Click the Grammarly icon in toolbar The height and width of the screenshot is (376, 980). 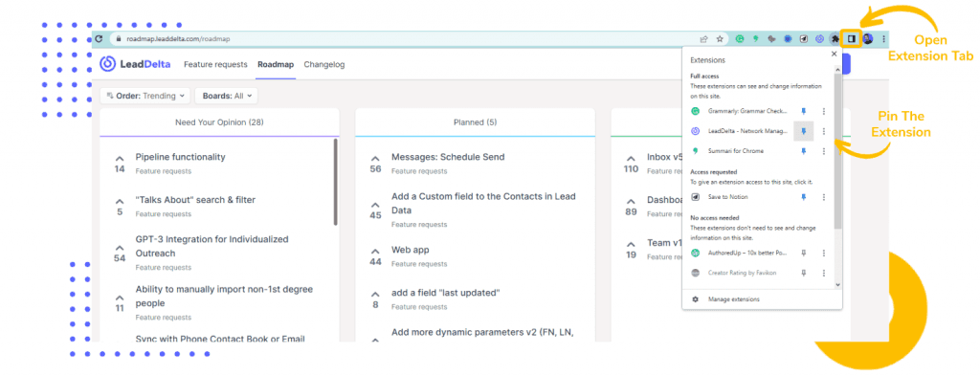(740, 38)
